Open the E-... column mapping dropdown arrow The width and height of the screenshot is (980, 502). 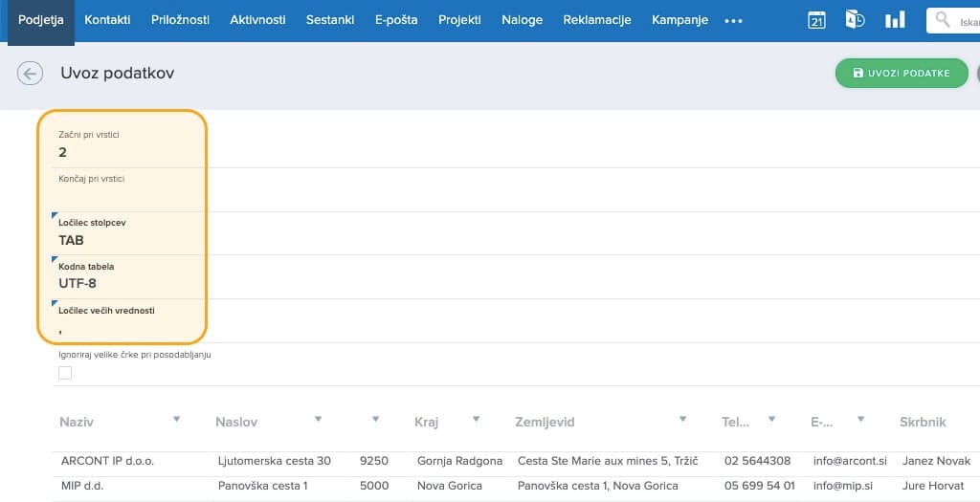pyautogui.click(x=860, y=419)
